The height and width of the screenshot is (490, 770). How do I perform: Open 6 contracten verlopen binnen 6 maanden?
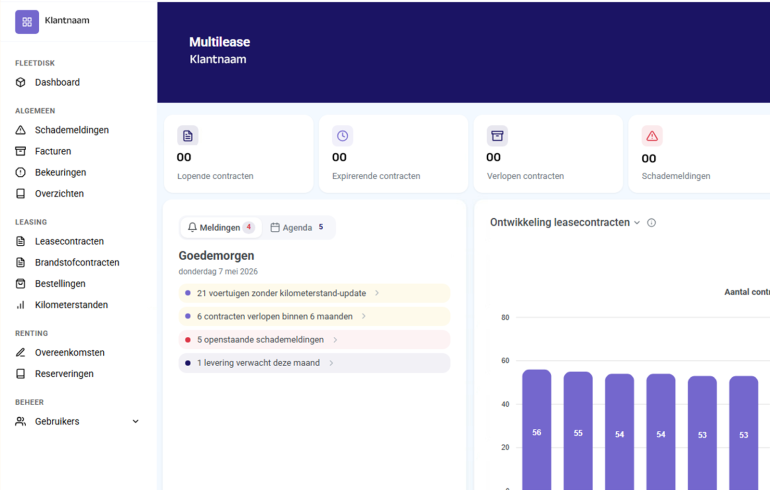314,316
